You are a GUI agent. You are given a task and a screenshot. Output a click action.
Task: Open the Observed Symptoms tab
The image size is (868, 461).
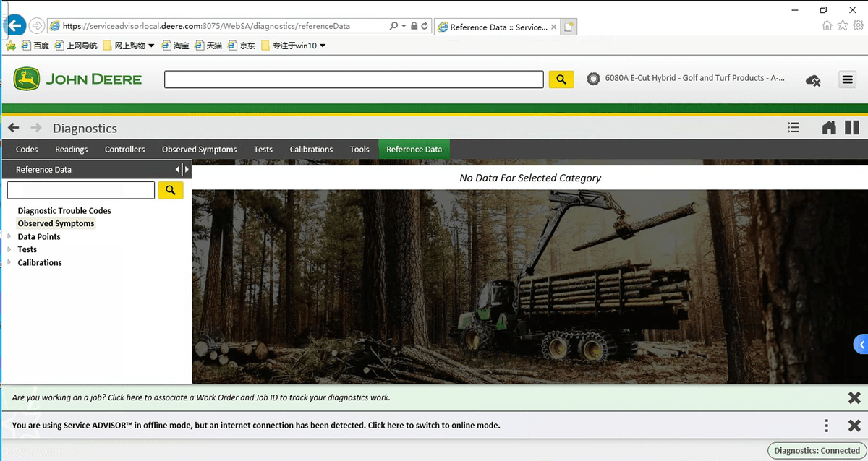199,150
